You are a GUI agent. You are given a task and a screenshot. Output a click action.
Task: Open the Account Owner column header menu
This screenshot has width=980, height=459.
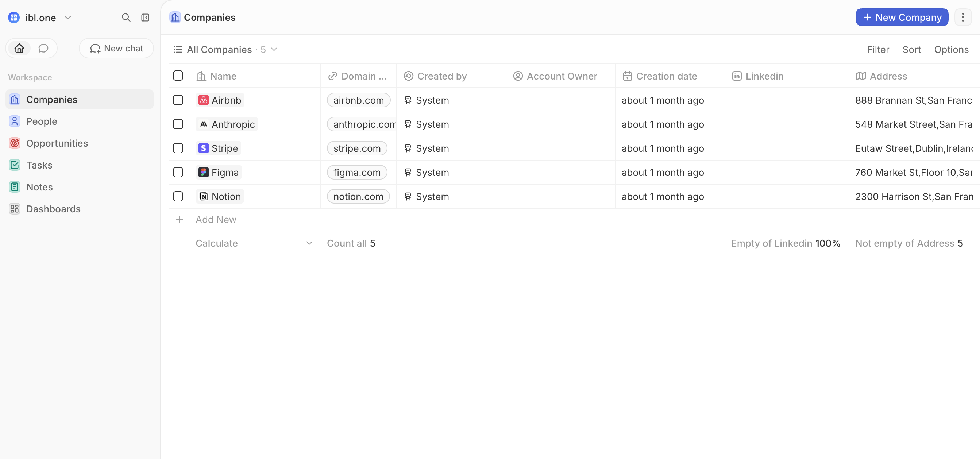point(561,76)
